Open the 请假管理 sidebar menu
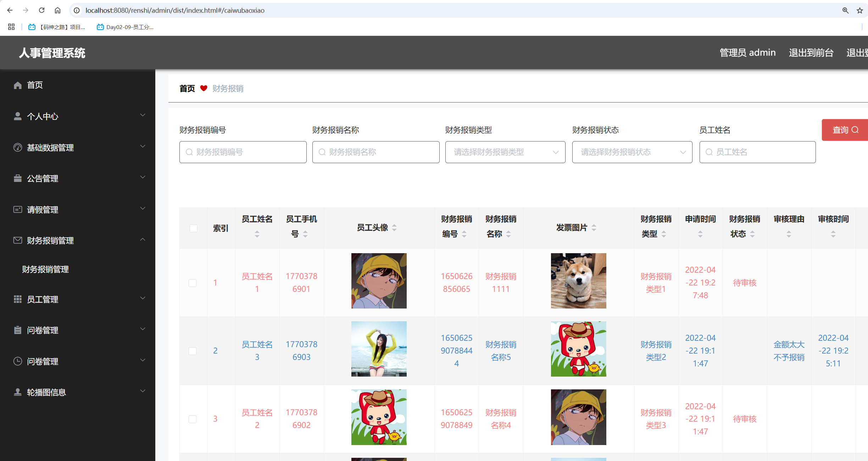The height and width of the screenshot is (461, 868). 78,210
